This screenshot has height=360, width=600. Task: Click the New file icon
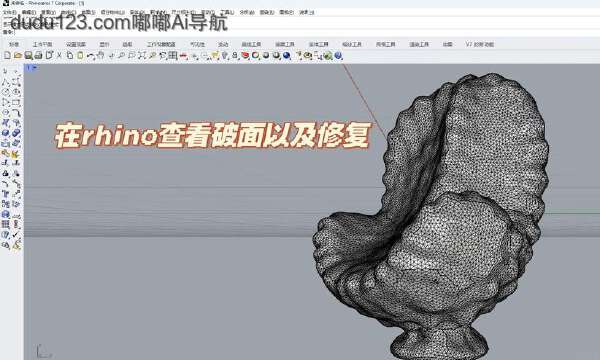(x=7, y=56)
